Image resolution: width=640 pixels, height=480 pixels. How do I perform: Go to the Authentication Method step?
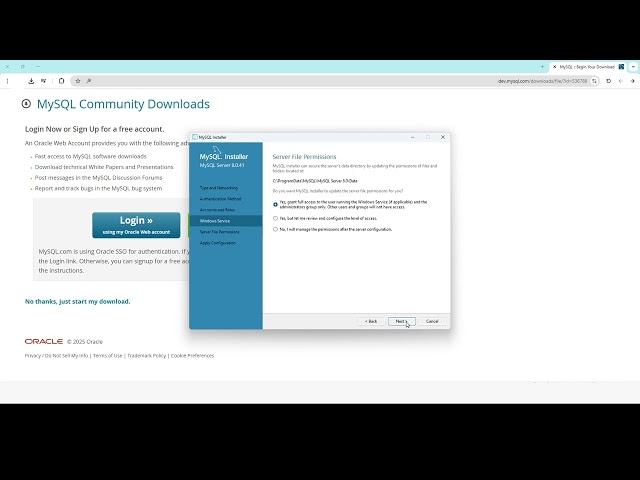(220, 199)
